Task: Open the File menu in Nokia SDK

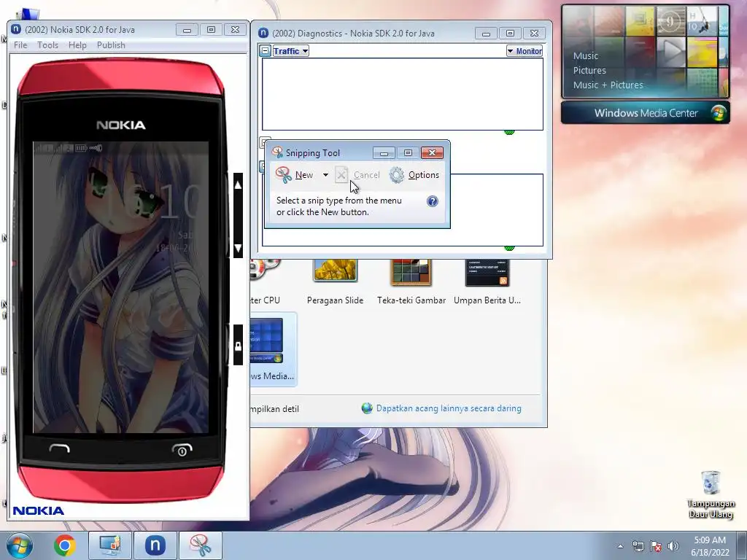Action: coord(20,45)
